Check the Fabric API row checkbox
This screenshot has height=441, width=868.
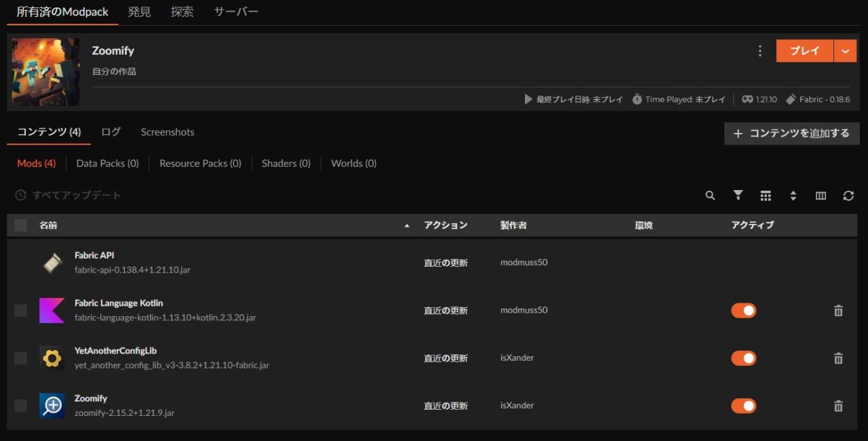20,263
